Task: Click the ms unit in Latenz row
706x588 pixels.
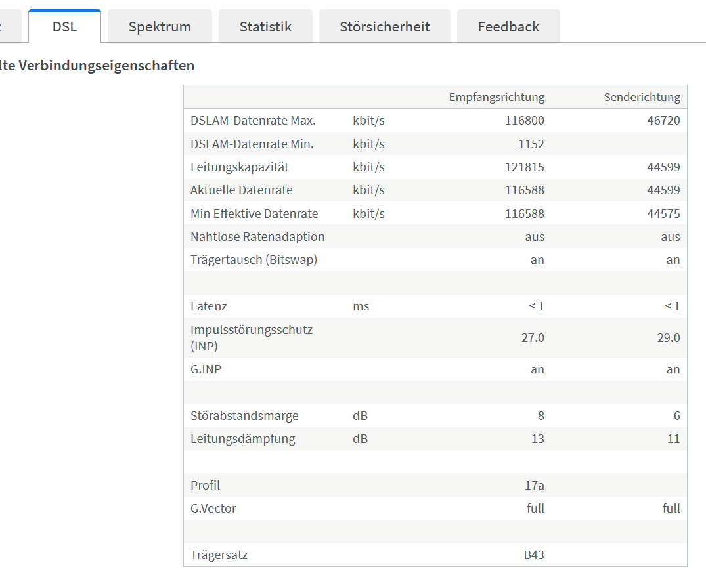Action: [x=361, y=306]
